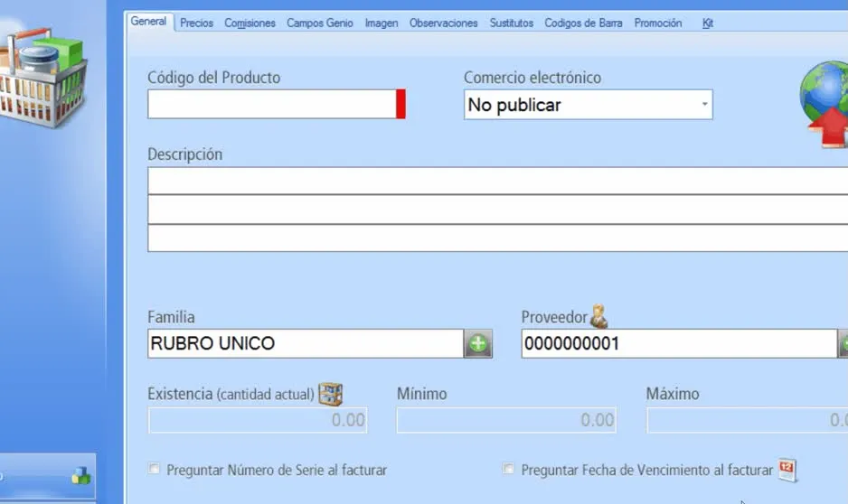The image size is (848, 504).
Task: Open the Codigos de Barra tab
Action: (583, 23)
